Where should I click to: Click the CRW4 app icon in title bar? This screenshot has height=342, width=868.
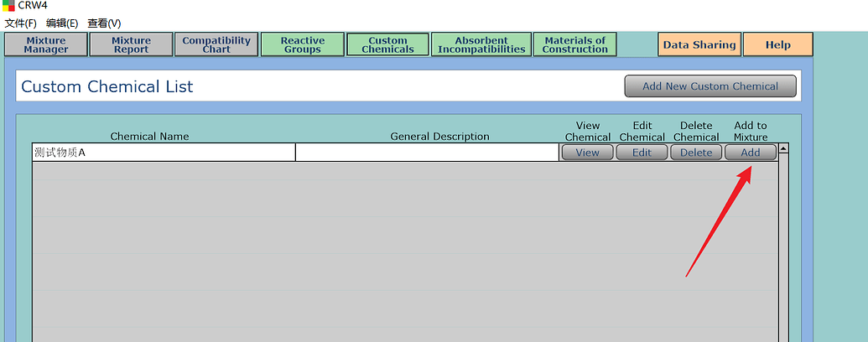(x=8, y=6)
